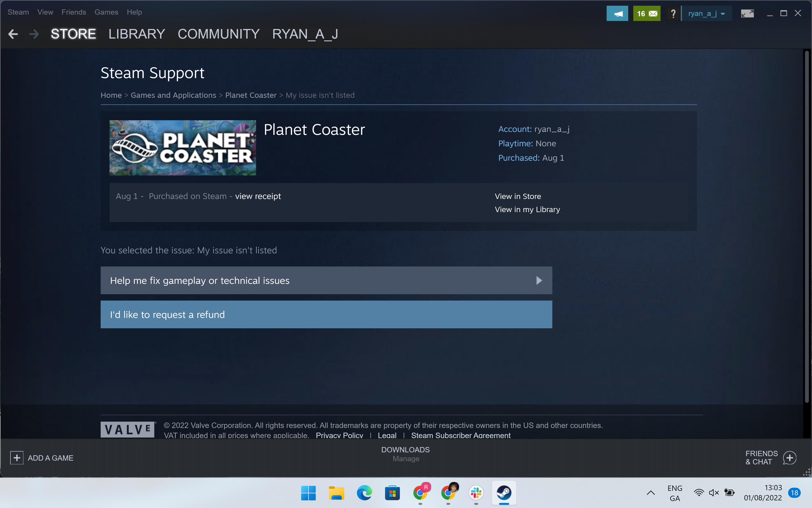The width and height of the screenshot is (812, 508).
Task: Click the Valve logo
Action: pyautogui.click(x=128, y=429)
